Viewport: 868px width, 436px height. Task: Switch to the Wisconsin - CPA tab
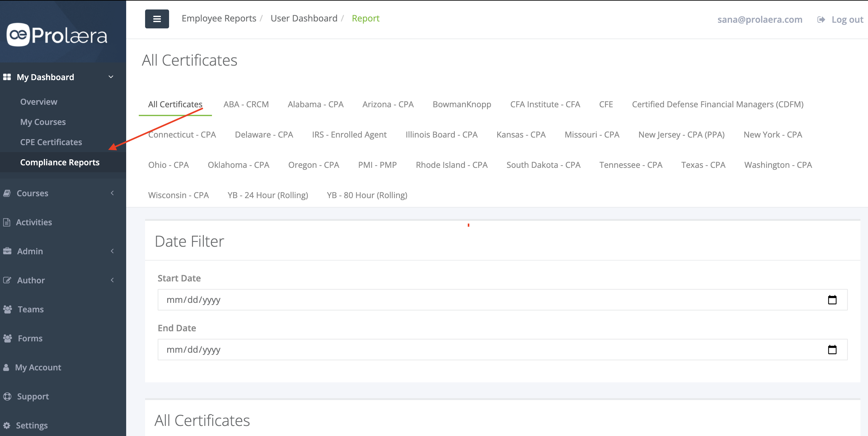(178, 195)
